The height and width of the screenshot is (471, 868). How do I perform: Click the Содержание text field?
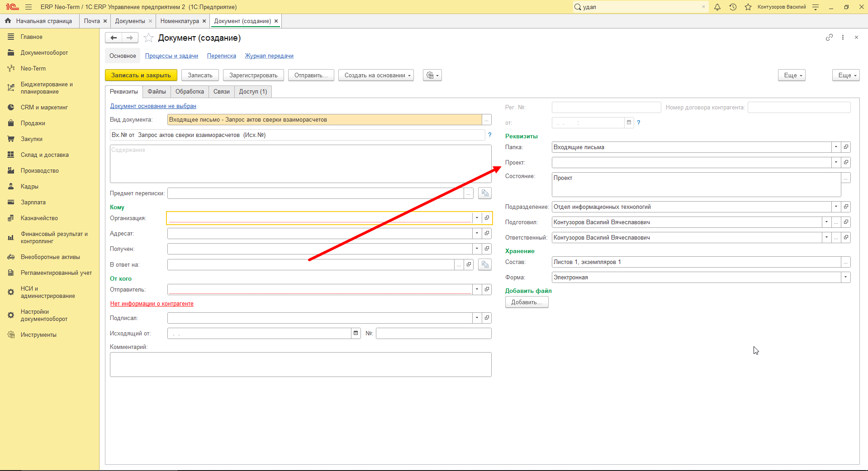[301, 164]
